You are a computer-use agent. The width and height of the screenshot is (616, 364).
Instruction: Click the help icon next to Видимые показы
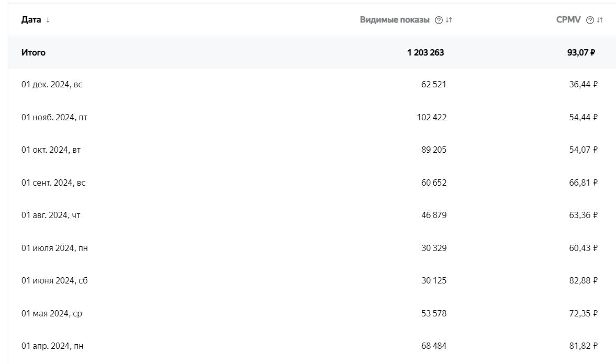(439, 20)
